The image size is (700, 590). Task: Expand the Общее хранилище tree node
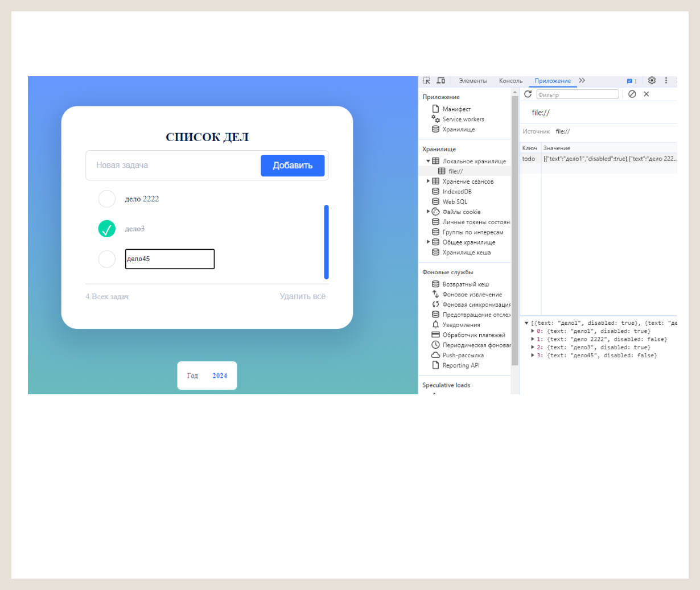point(428,242)
